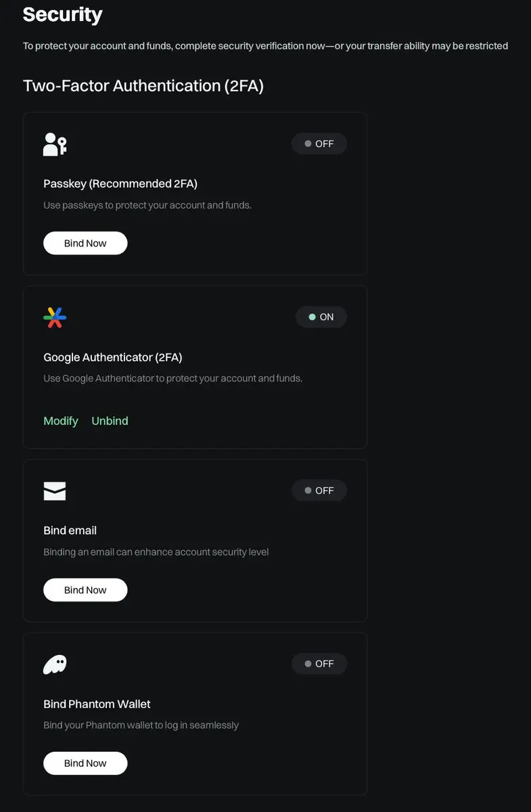Click the Passkey (Recommended 2FA) title
The width and height of the screenshot is (531, 812).
(x=120, y=183)
